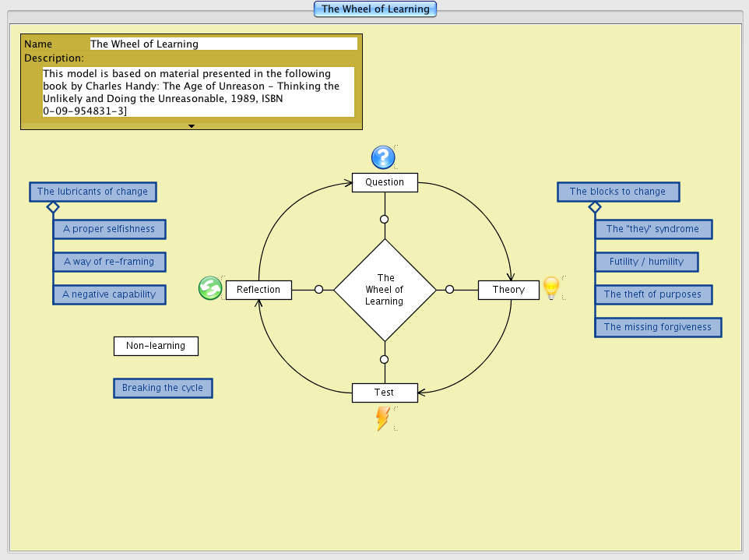Click the orange lightning bolt icon
Screen dimensions: 749x560
coord(383,418)
